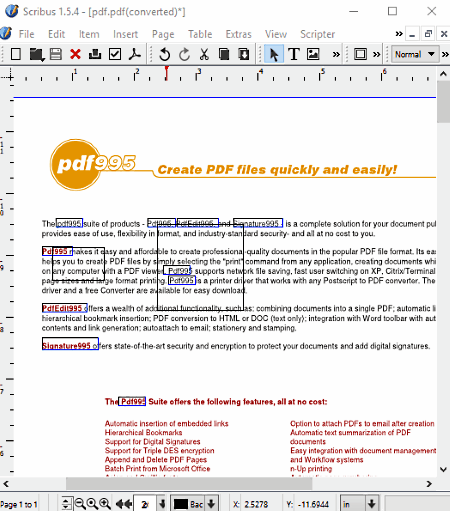
Task: Click the current page number field
Action: click(145, 504)
